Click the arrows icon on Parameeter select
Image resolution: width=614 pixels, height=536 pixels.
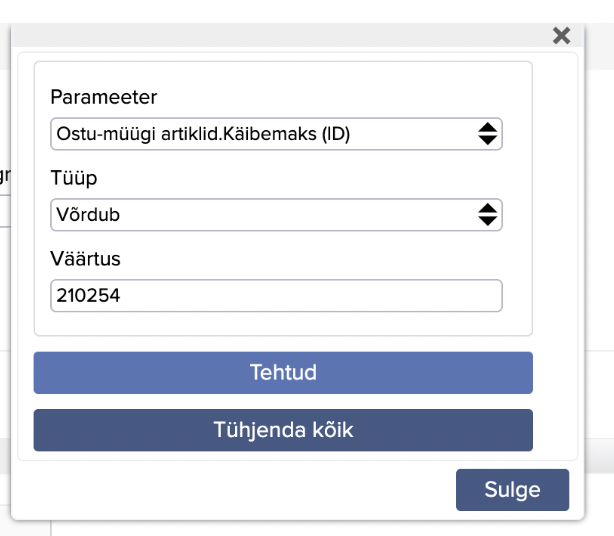click(x=487, y=134)
